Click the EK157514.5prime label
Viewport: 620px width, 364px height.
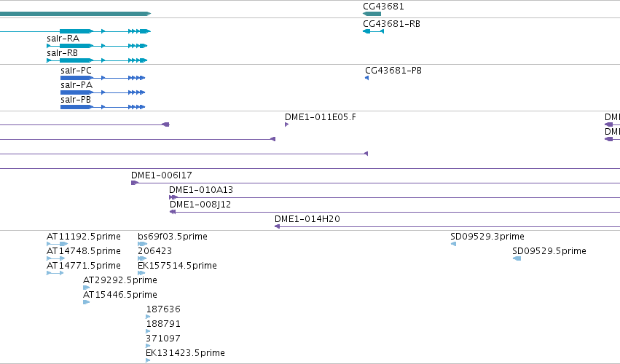coord(177,266)
